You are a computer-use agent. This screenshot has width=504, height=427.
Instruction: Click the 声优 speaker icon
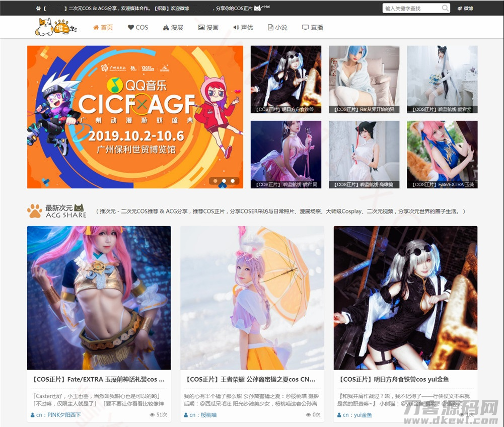(x=235, y=27)
